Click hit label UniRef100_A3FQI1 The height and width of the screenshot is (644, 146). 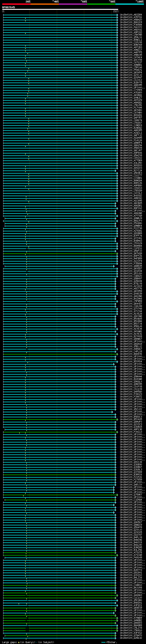click(x=131, y=605)
